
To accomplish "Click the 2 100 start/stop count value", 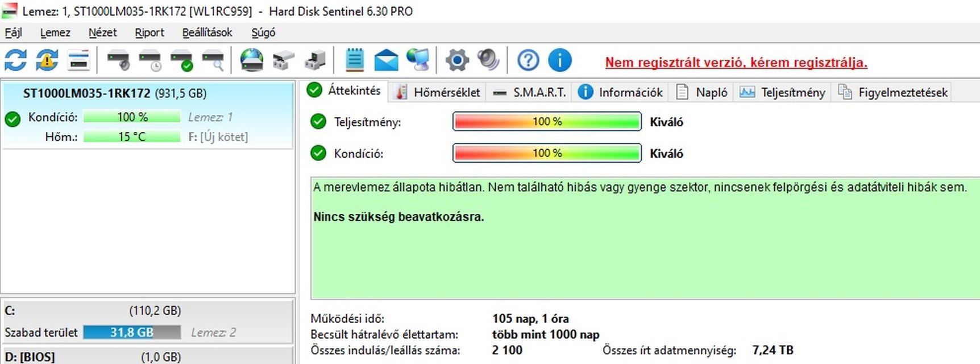I will tap(507, 350).
